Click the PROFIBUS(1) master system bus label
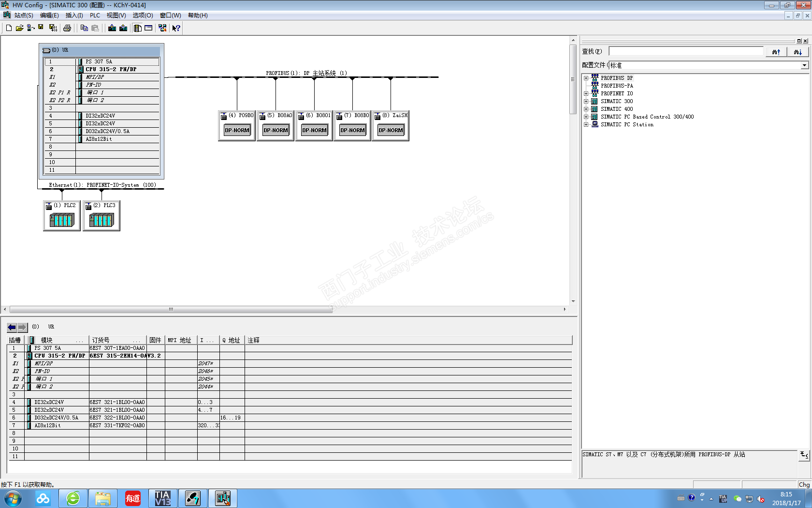The height and width of the screenshot is (508, 812). click(306, 73)
